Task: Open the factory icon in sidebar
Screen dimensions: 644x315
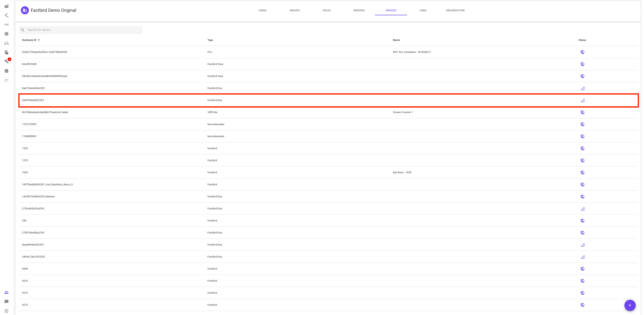Action: [x=7, y=6]
